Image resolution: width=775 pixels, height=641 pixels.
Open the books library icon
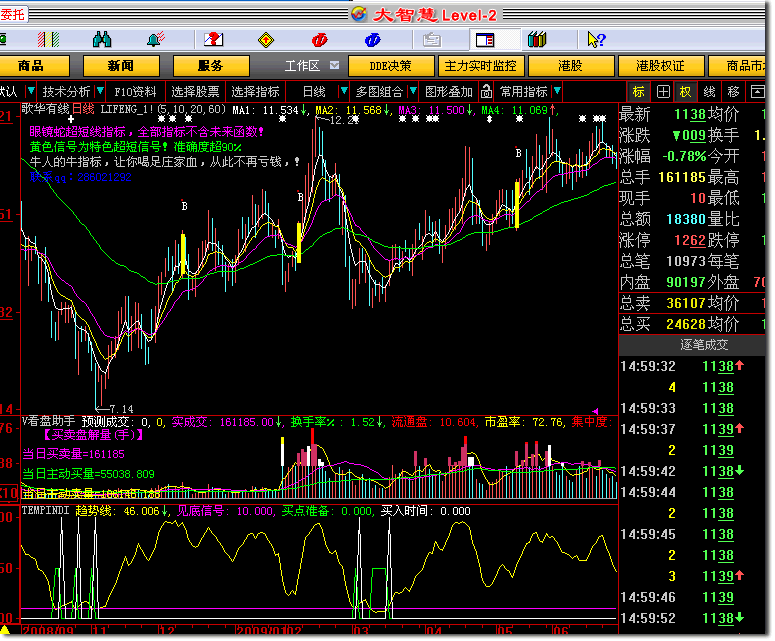click(x=537, y=40)
